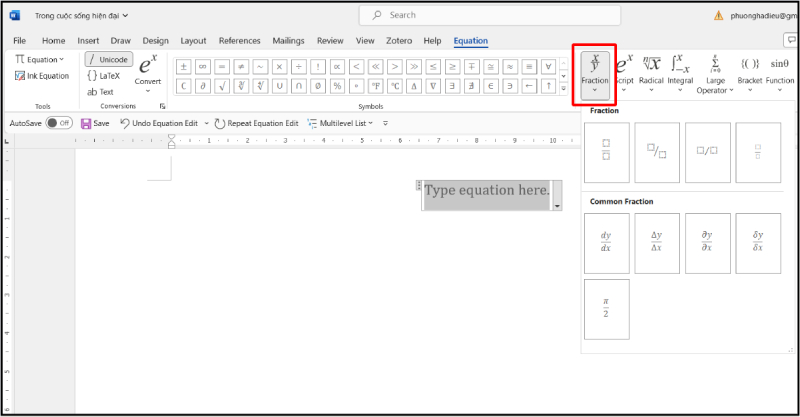Click Repeat Equation Edit
This screenshot has height=417, width=800.
coord(256,123)
